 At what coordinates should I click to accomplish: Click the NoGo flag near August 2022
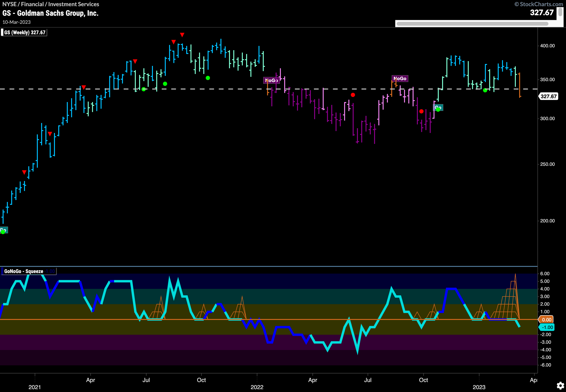click(400, 78)
